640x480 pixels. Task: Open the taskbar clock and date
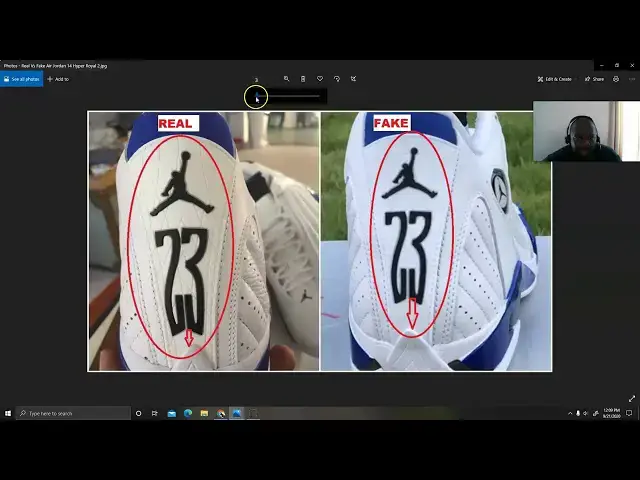click(611, 413)
